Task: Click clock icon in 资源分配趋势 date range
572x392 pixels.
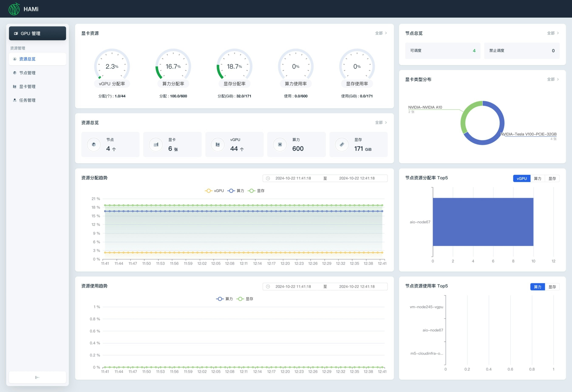Action: [268, 178]
